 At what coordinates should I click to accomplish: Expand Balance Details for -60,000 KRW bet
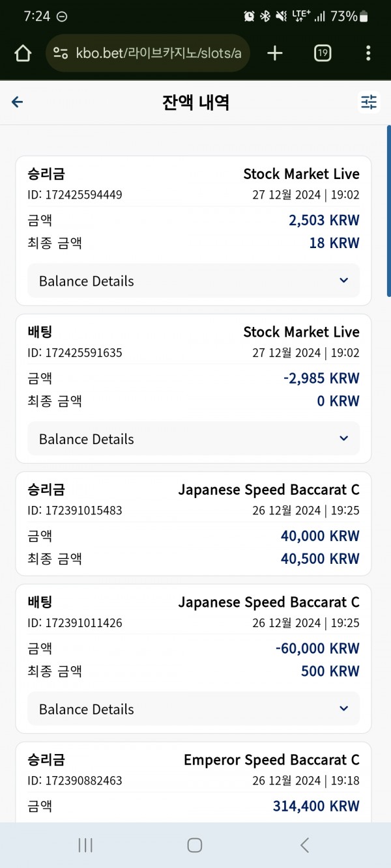[x=194, y=709]
